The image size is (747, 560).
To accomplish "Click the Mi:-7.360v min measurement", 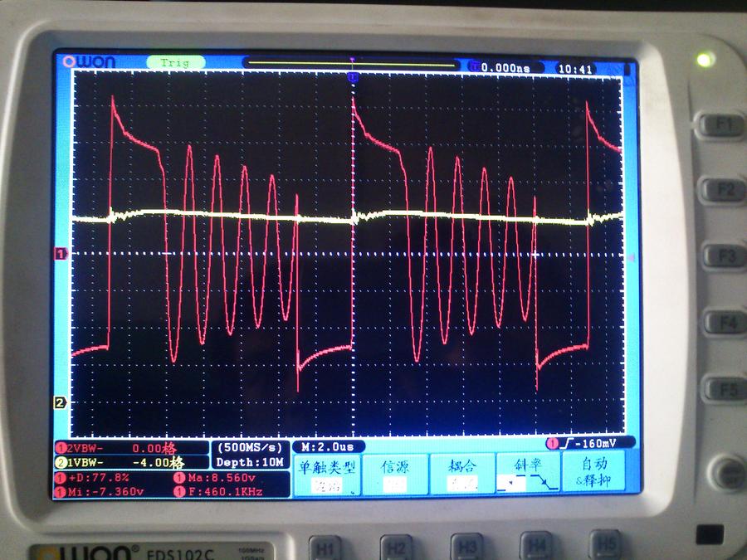I will click(100, 492).
